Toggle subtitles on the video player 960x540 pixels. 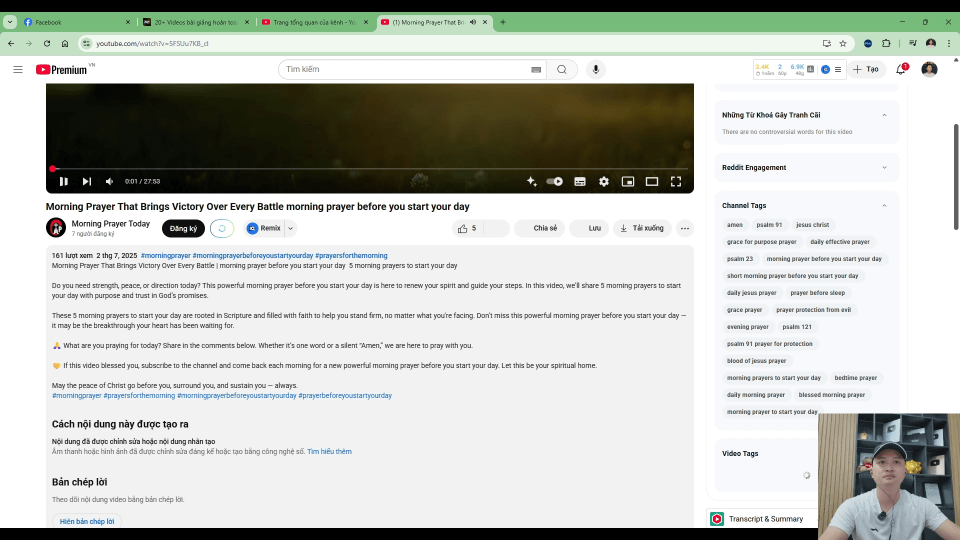(580, 181)
